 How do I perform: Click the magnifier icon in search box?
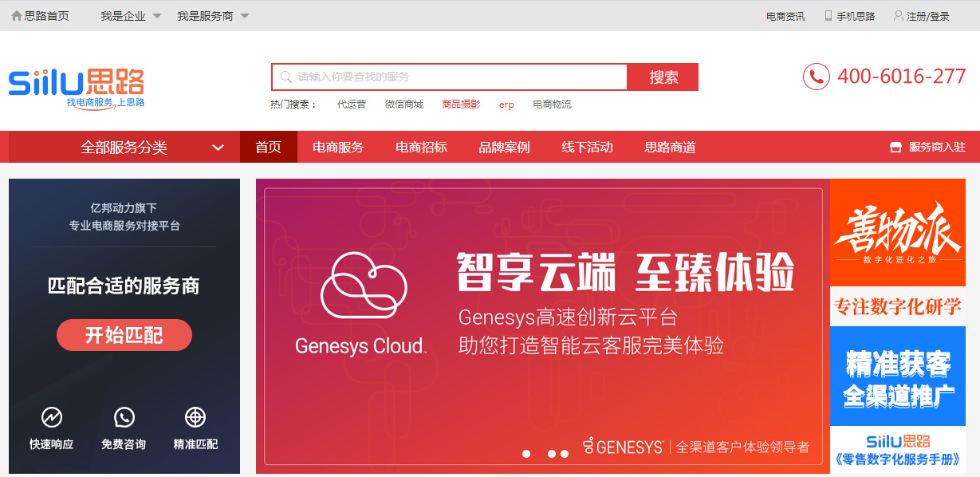coord(286,77)
